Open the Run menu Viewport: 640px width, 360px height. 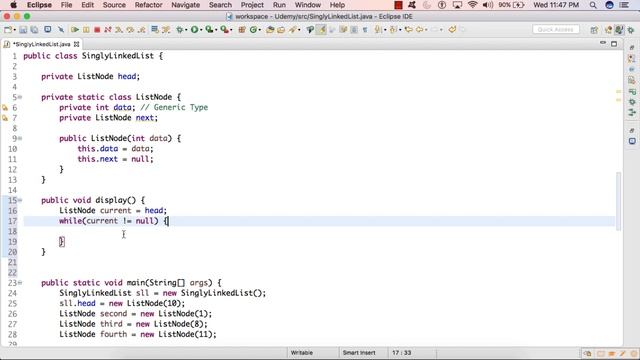point(279,5)
